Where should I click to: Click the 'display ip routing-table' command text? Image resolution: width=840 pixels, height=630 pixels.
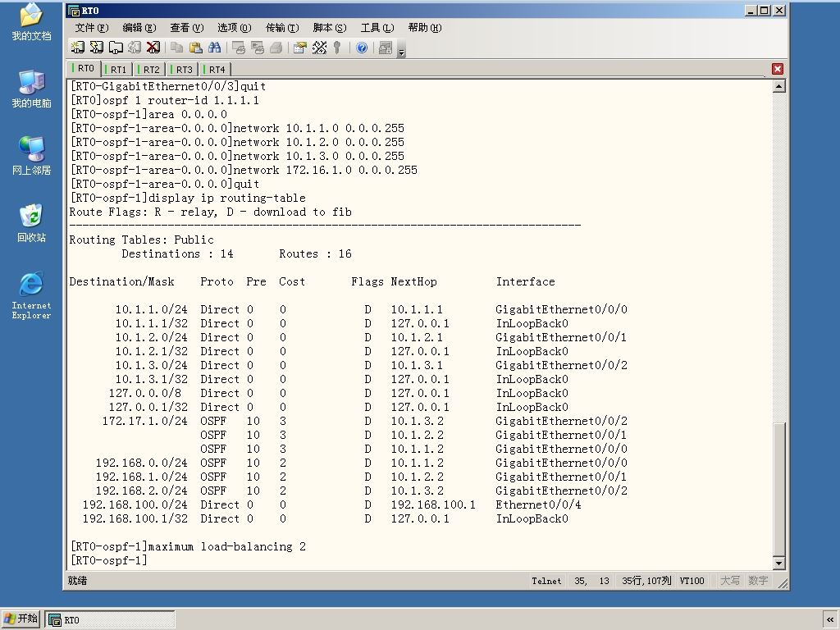pos(226,198)
